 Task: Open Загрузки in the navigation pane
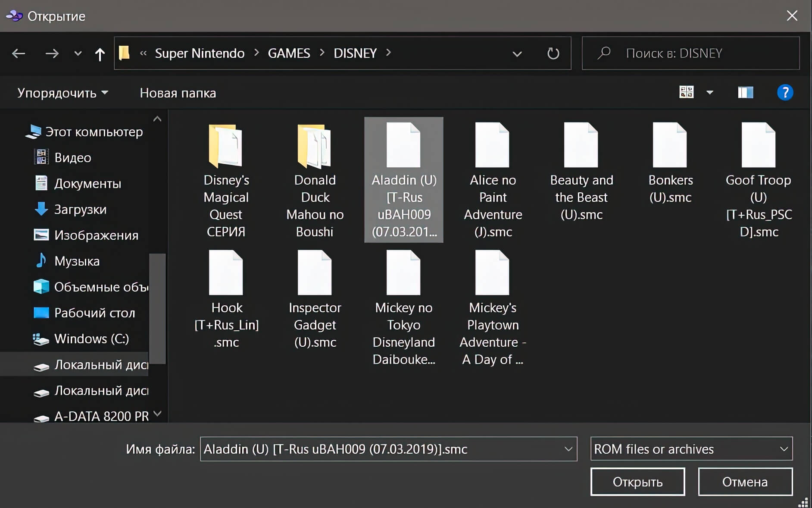point(70,209)
